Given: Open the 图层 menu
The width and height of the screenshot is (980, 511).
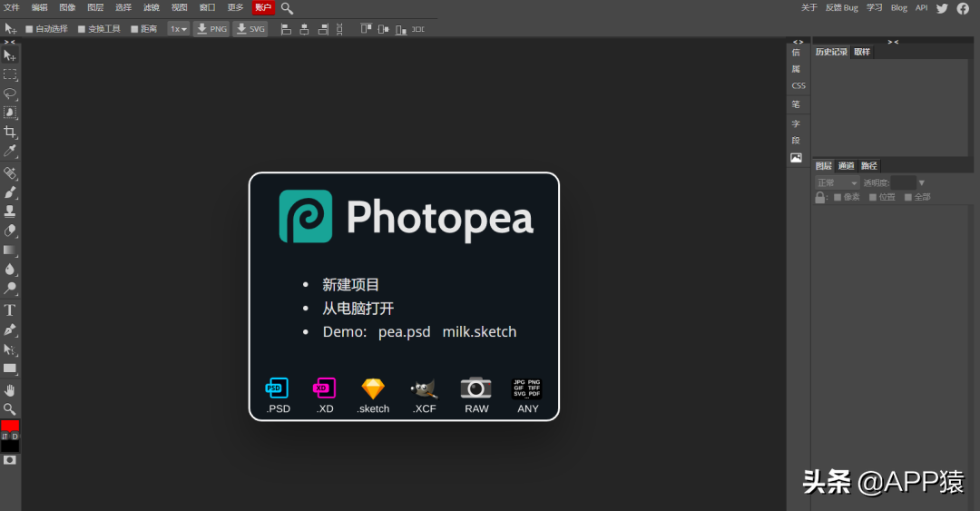Looking at the screenshot, I should tap(95, 7).
